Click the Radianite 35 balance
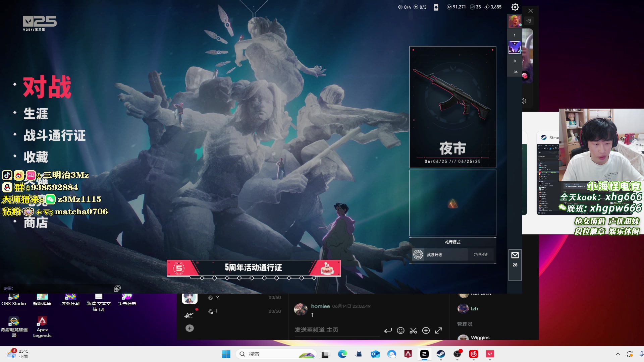Screen dimensions: 644x362 click(x=475, y=7)
